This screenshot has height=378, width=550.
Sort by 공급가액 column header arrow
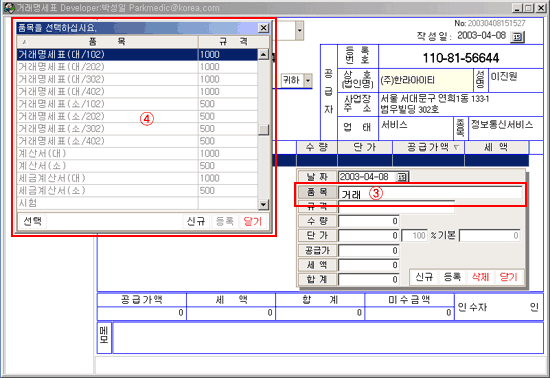pyautogui.click(x=456, y=147)
